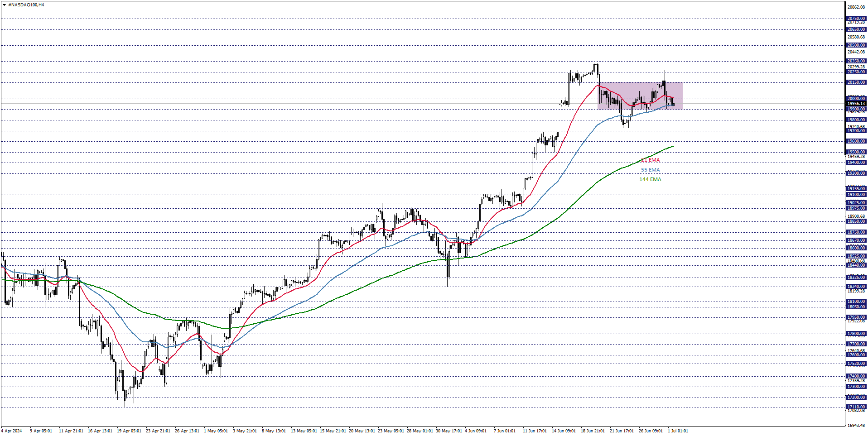The width and height of the screenshot is (868, 436).
Task: Click the 18 Jun 21:01 time label
Action: click(593, 431)
